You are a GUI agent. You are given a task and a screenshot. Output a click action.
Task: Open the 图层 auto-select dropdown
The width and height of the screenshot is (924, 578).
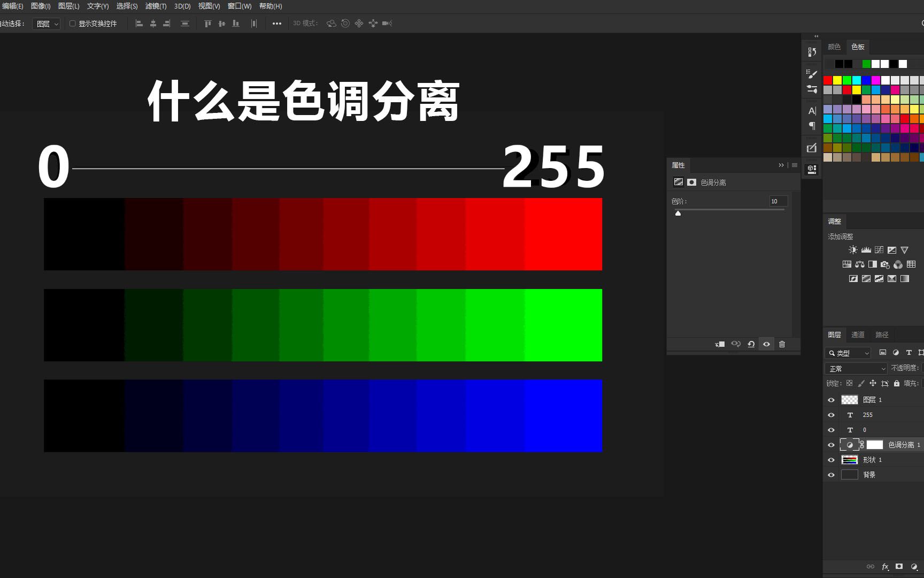(47, 24)
